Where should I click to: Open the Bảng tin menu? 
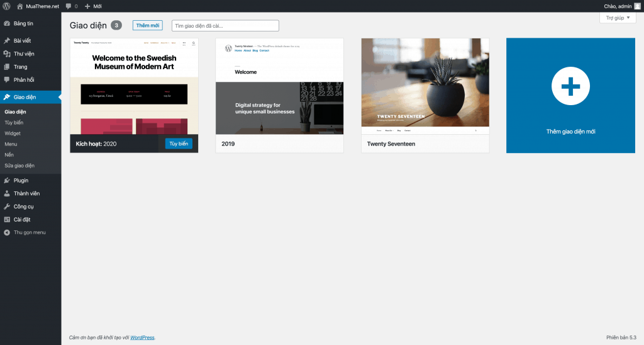click(x=30, y=23)
